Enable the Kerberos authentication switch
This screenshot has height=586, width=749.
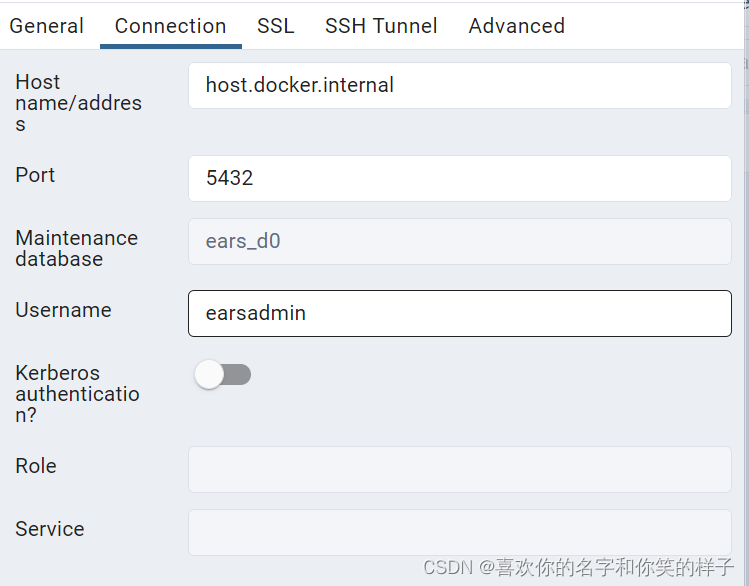point(223,375)
